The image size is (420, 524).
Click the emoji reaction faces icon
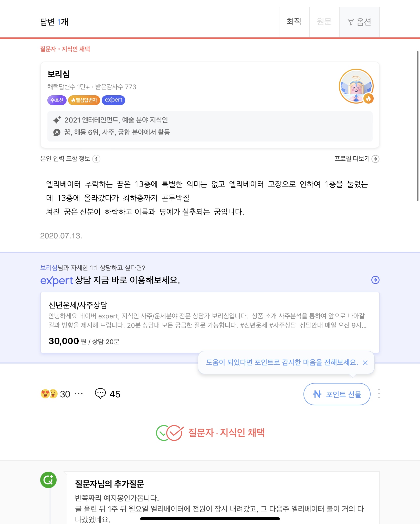pyautogui.click(x=49, y=394)
